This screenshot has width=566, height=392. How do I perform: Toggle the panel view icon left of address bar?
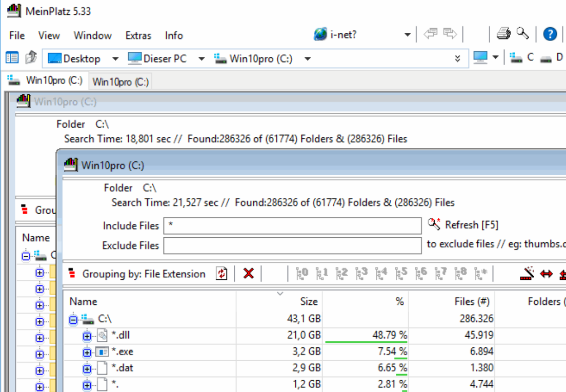click(x=12, y=58)
